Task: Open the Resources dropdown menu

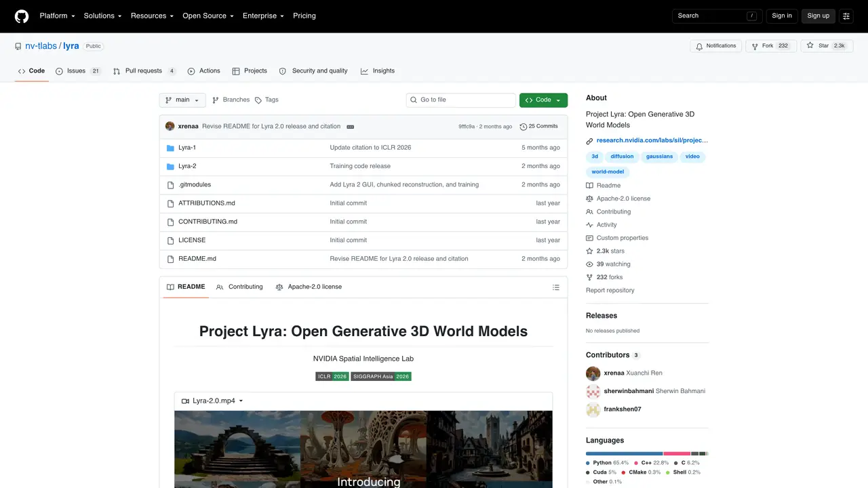Action: point(152,16)
